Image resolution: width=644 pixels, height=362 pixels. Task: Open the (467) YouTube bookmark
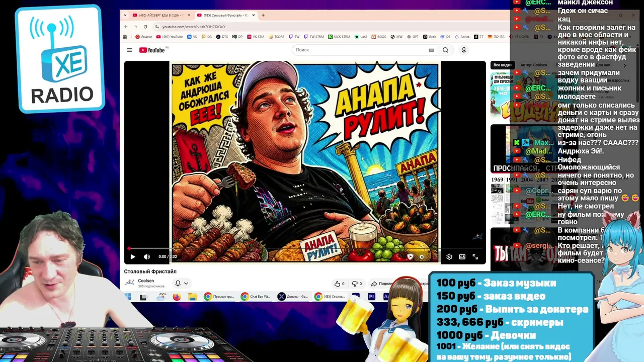pos(170,37)
